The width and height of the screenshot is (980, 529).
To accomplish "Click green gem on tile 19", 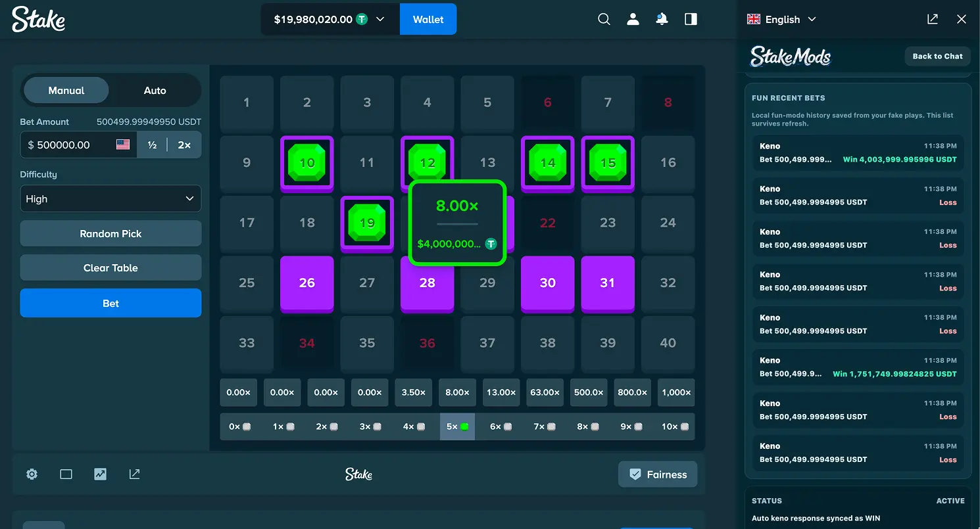I will tap(367, 223).
